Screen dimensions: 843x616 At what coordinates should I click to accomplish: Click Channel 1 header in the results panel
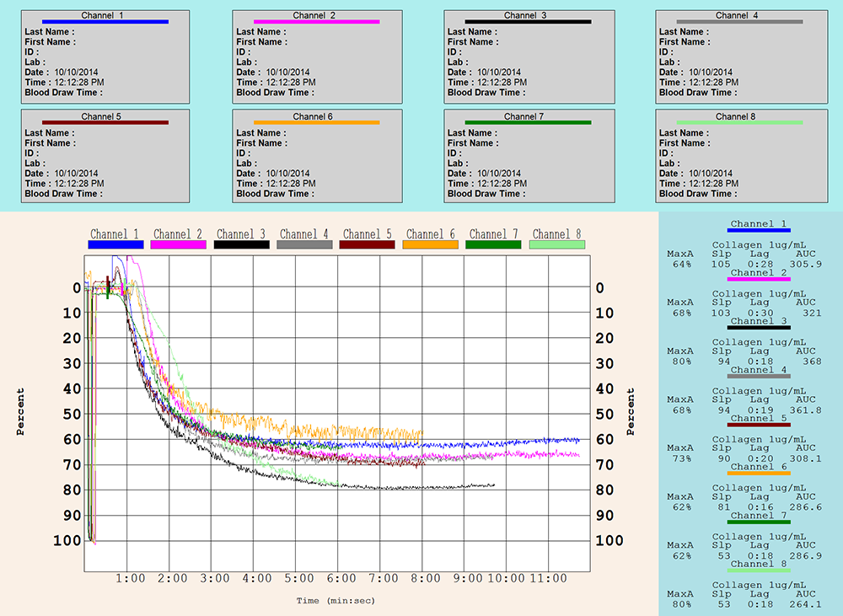758,225
